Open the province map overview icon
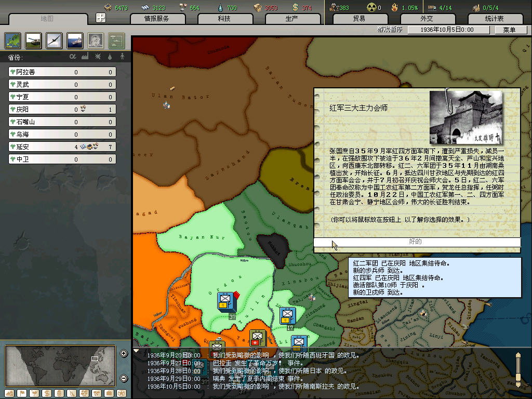 click(12, 41)
